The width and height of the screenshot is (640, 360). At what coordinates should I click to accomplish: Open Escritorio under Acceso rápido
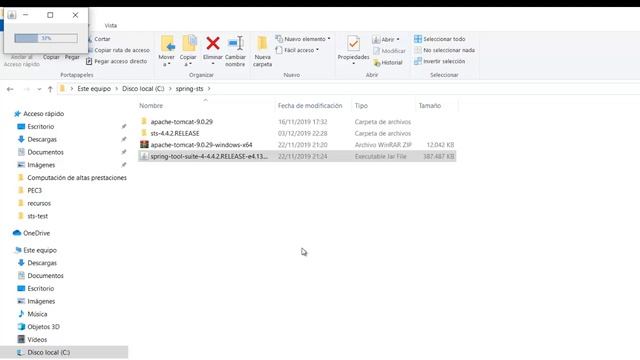coord(36,127)
